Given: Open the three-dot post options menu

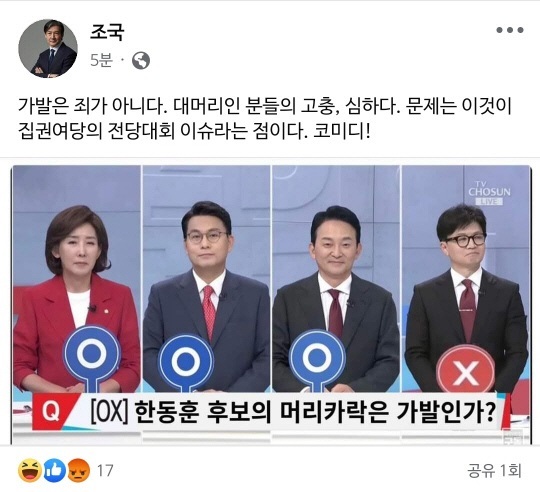Looking at the screenshot, I should [x=510, y=30].
